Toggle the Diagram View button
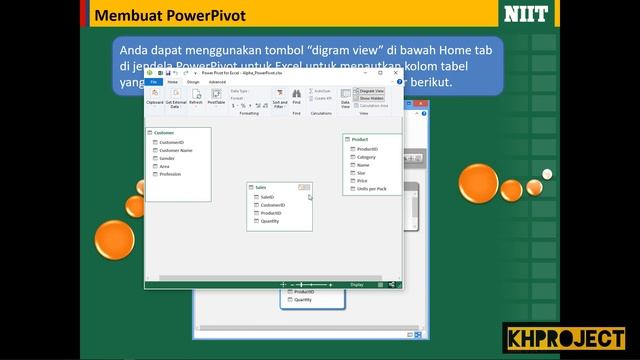This screenshot has width=640, height=360. coord(369,91)
